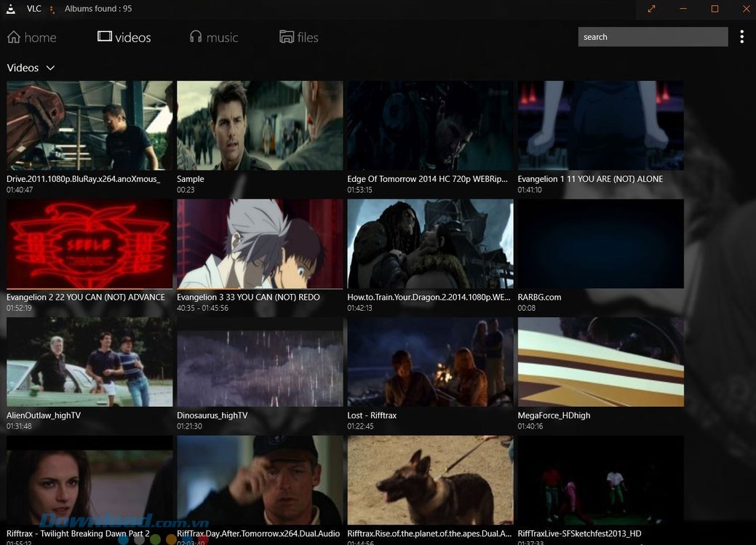Image resolution: width=756 pixels, height=545 pixels.
Task: Click the home house icon
Action: [x=13, y=37]
